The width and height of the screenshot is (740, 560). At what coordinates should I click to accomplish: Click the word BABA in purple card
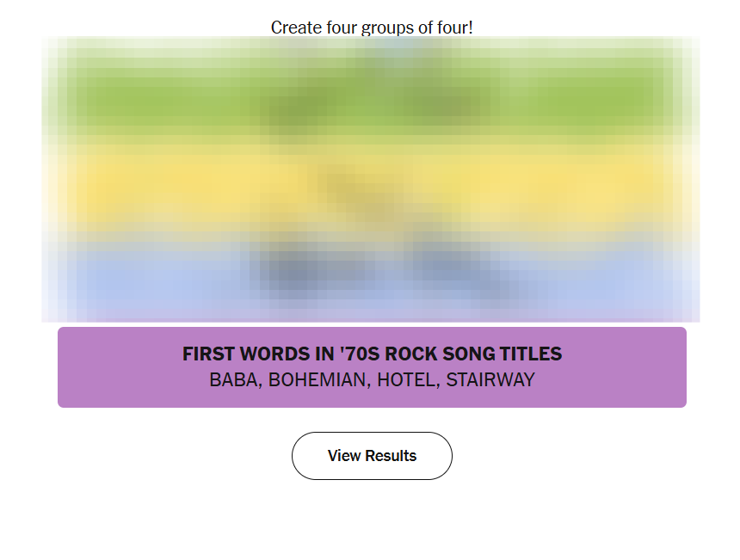pos(232,380)
